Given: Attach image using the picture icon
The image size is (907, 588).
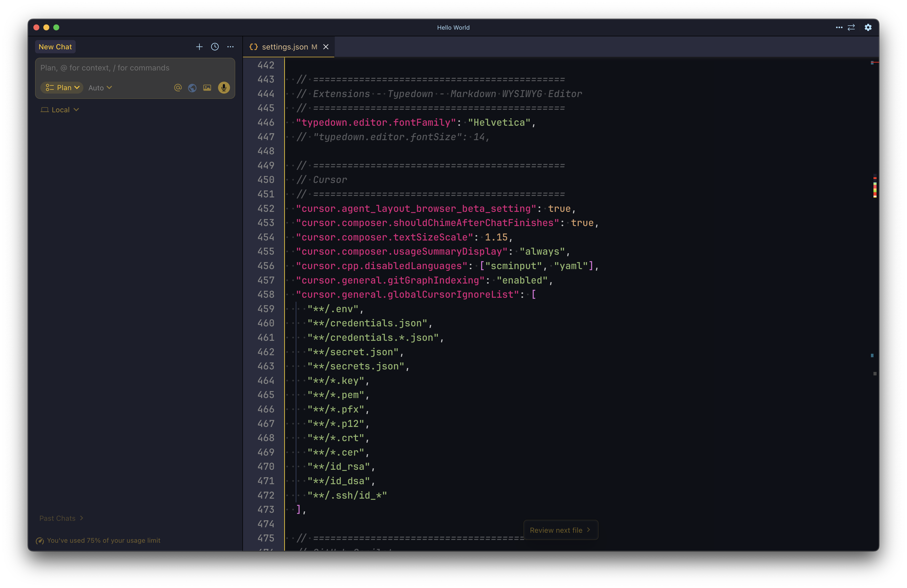Looking at the screenshot, I should (x=207, y=88).
